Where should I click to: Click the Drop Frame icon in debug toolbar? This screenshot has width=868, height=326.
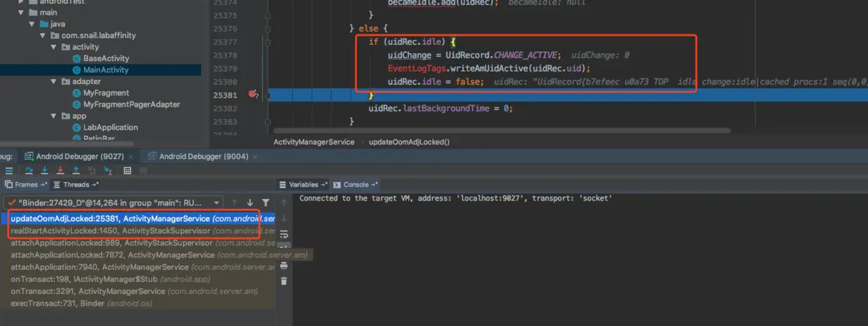92,170
